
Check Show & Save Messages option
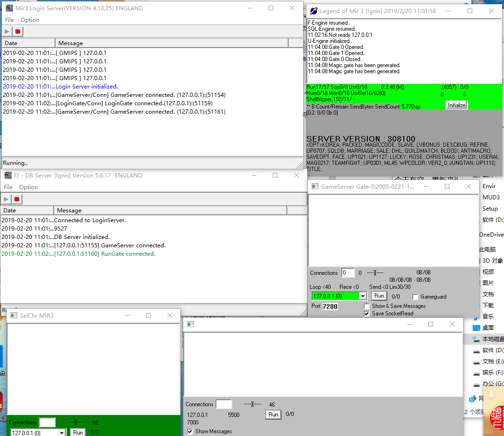[367, 306]
